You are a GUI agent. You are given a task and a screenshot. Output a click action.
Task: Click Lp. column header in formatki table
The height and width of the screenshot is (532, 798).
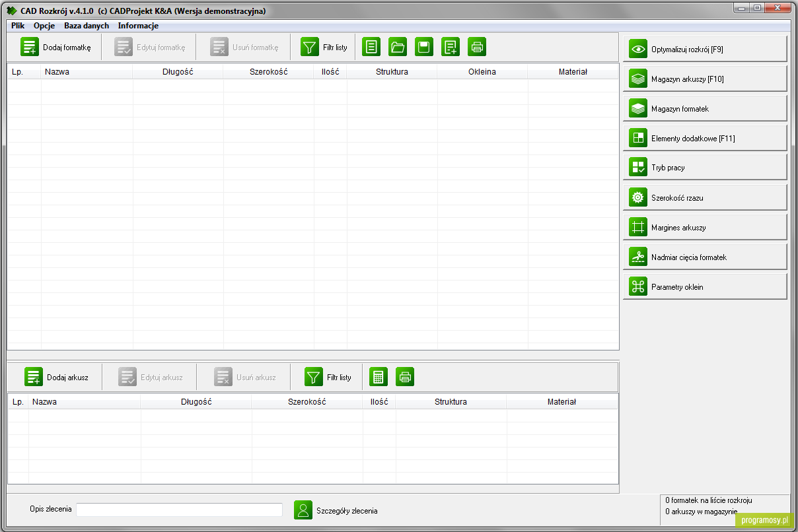point(24,71)
